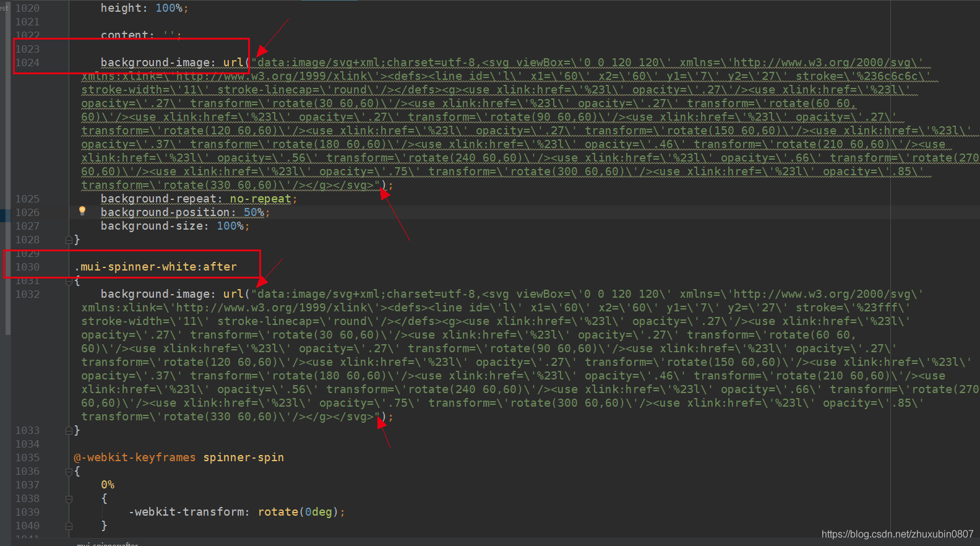980x546 pixels.
Task: Click line number 1026 in gutter
Action: click(x=27, y=212)
